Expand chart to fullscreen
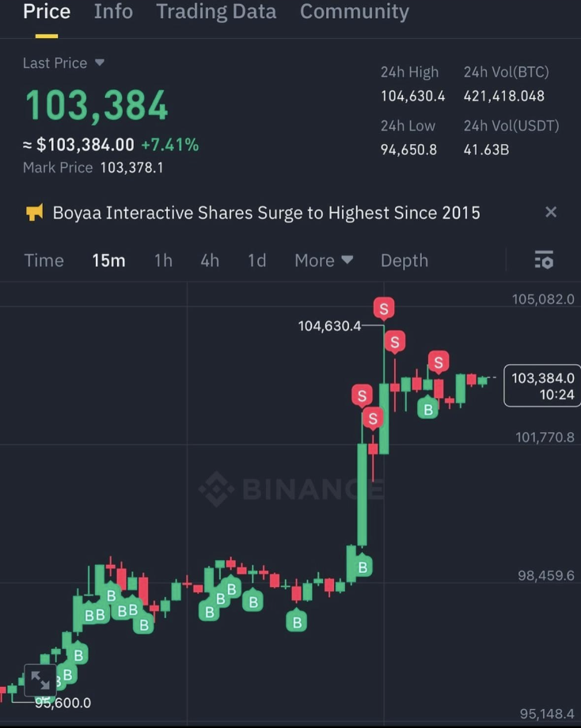The width and height of the screenshot is (581, 728). 40,681
